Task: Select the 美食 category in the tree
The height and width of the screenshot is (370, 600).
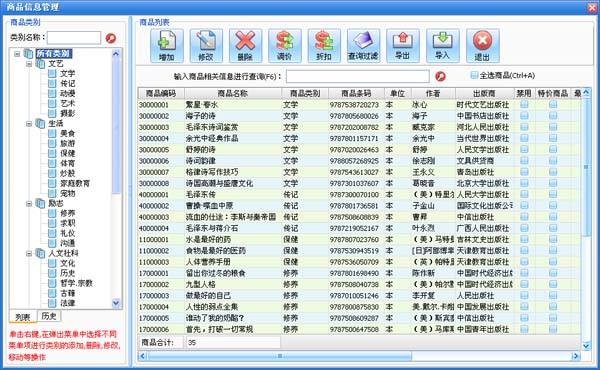Action: point(67,134)
